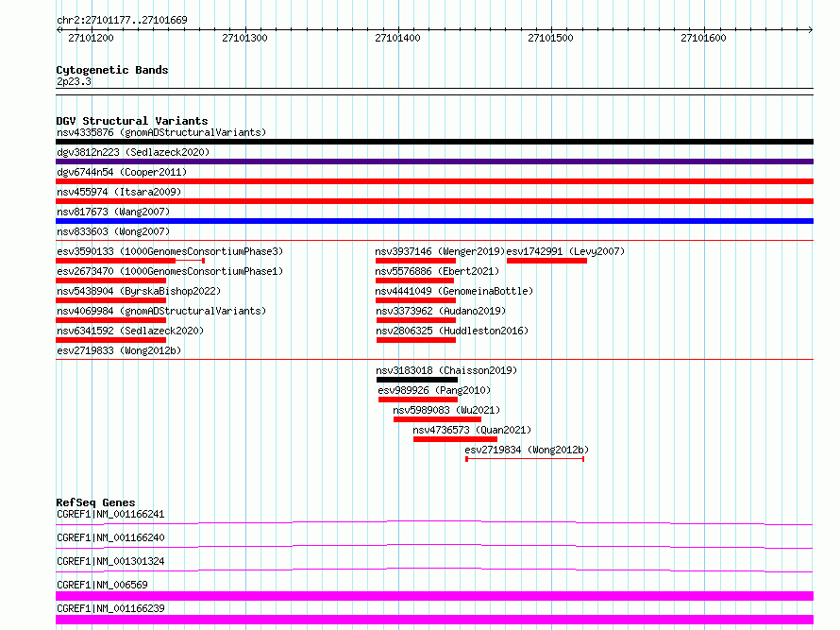The height and width of the screenshot is (630, 840).
Task: Click the RefSeq Genes track title
Action: (95, 502)
